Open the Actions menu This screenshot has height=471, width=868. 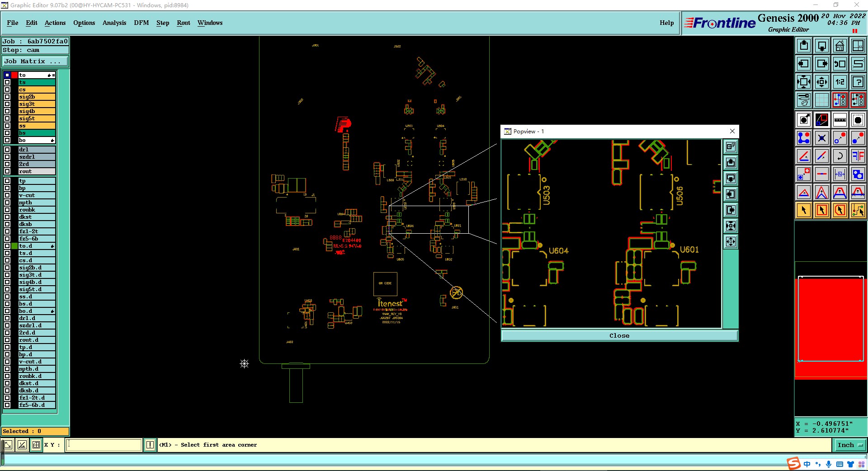(x=55, y=23)
